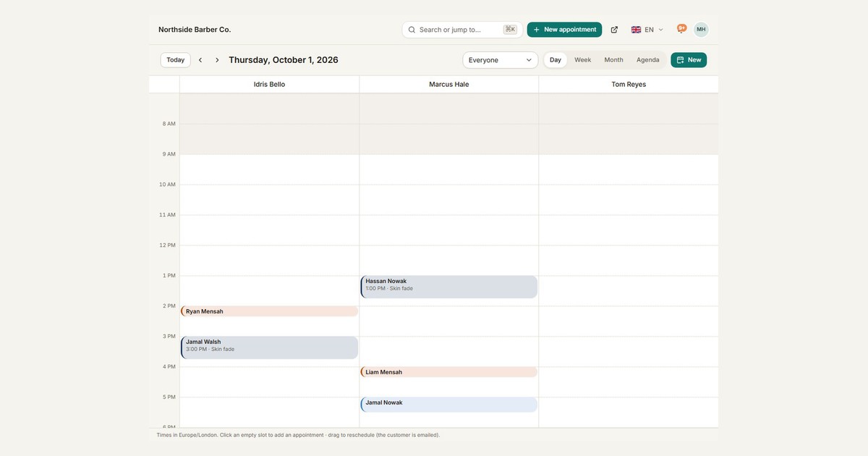868x456 pixels.
Task: Switch to the Day view tab
Action: click(x=556, y=60)
